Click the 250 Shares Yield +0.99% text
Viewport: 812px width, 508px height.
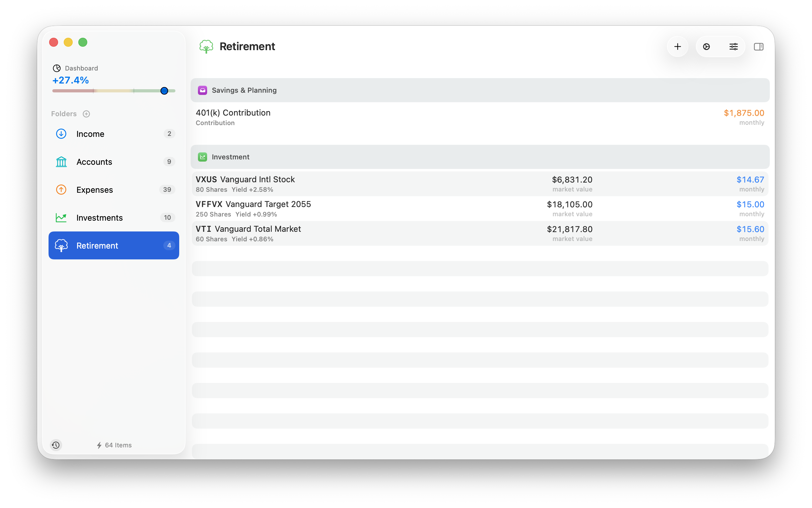(x=236, y=214)
